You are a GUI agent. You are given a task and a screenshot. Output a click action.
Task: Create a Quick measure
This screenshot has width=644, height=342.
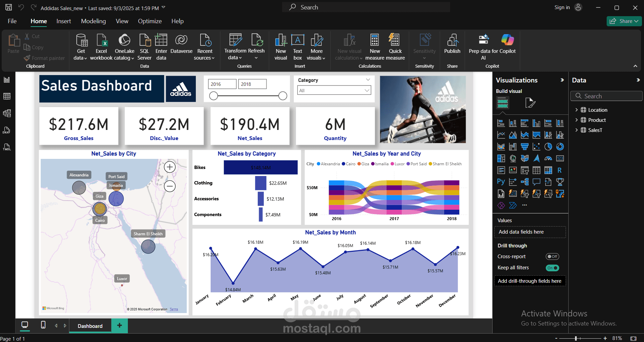(395, 47)
